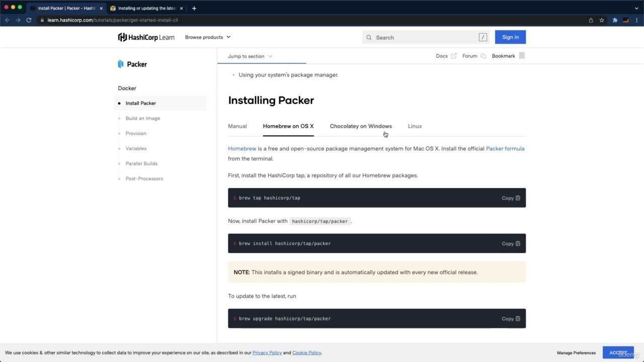644x362 pixels.
Task: Click the Packer logo icon in sidebar
Action: point(121,64)
